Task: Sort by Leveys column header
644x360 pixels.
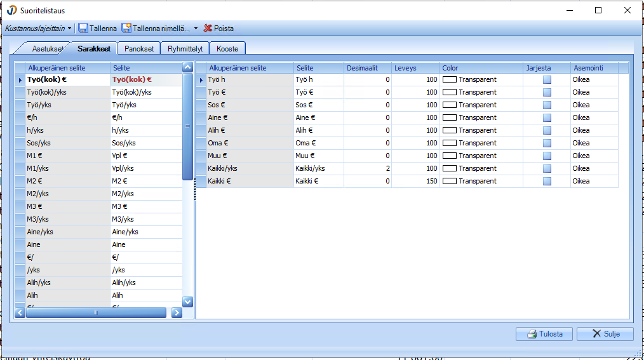Action: coord(415,68)
